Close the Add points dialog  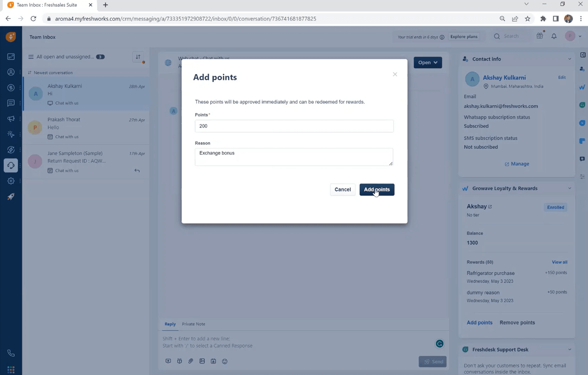[395, 74]
